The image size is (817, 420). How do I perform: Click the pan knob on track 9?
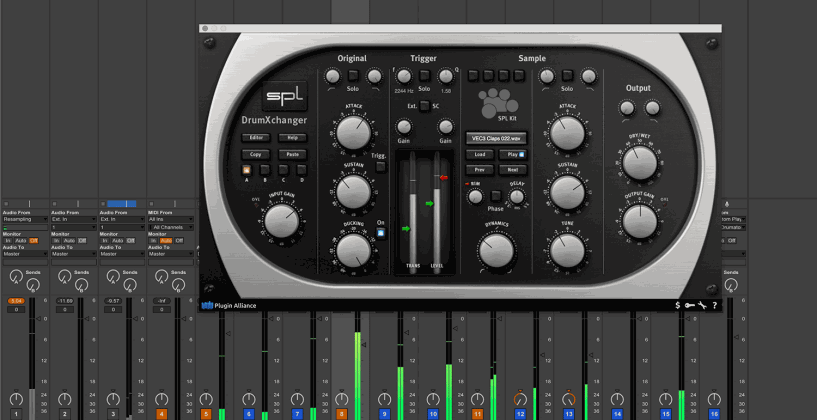click(385, 399)
